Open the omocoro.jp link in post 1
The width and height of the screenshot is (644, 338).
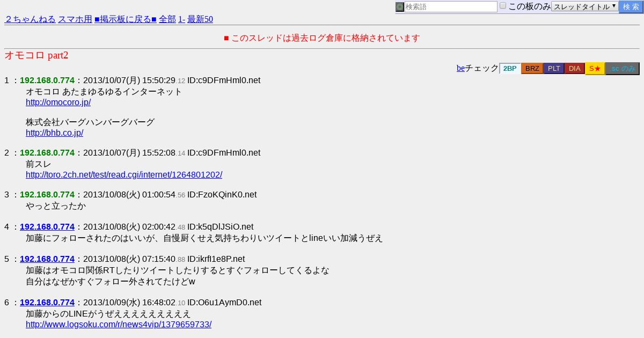click(58, 102)
